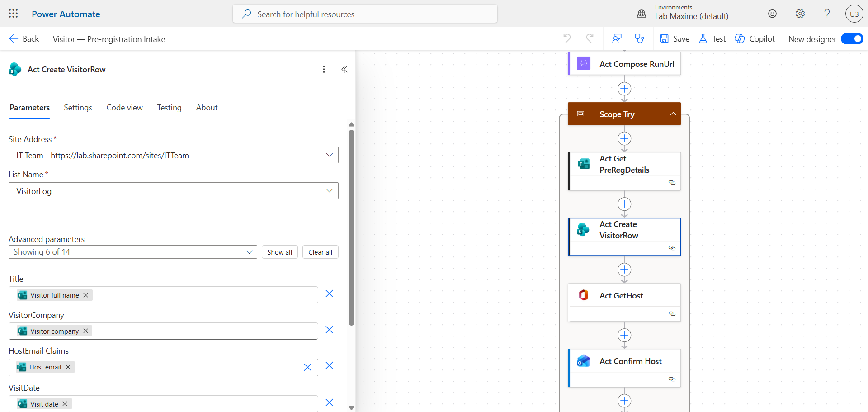Remove the VisitorCompany parameter
Viewport: 868px width, 412px height.
(x=330, y=330)
